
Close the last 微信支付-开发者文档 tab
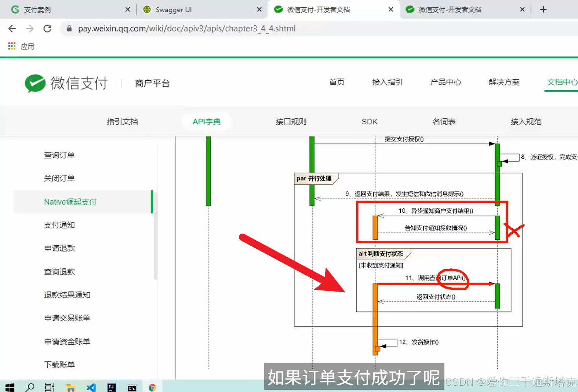[522, 10]
